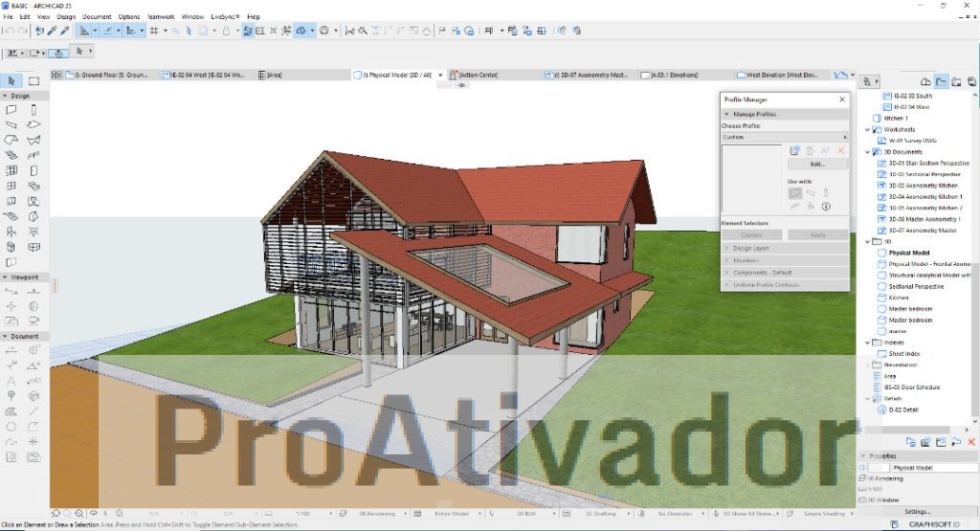Select the Text tool in Document toolbox

(11, 381)
